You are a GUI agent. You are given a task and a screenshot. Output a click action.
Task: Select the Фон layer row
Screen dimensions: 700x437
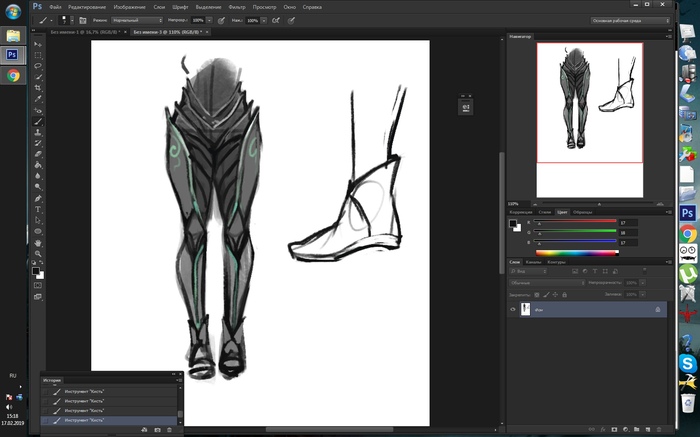tap(590, 310)
